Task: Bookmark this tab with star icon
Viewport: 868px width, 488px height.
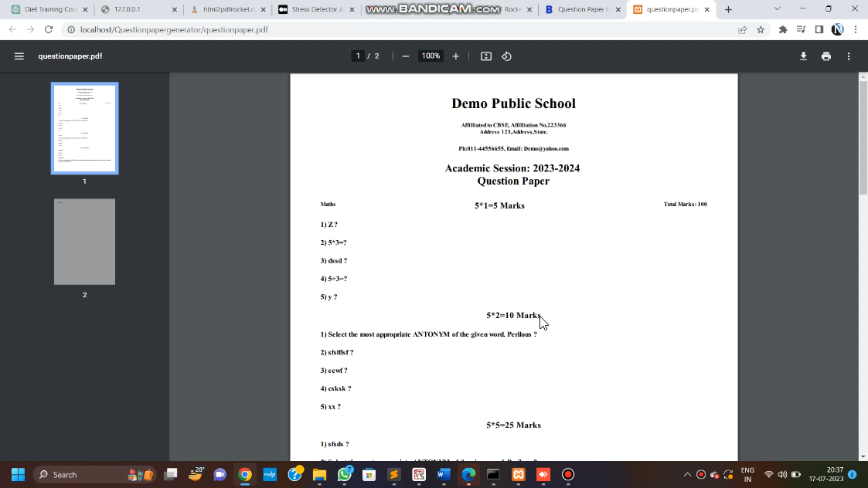Action: pyautogui.click(x=761, y=29)
